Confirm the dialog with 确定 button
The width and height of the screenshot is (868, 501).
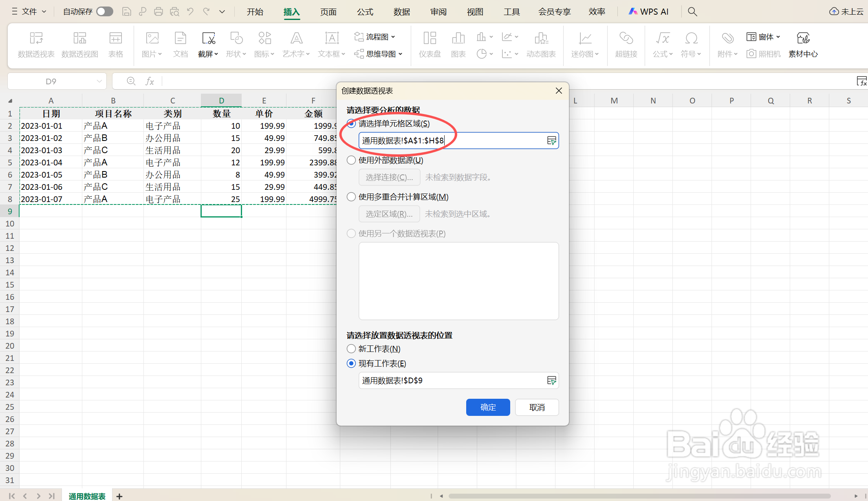coord(488,407)
